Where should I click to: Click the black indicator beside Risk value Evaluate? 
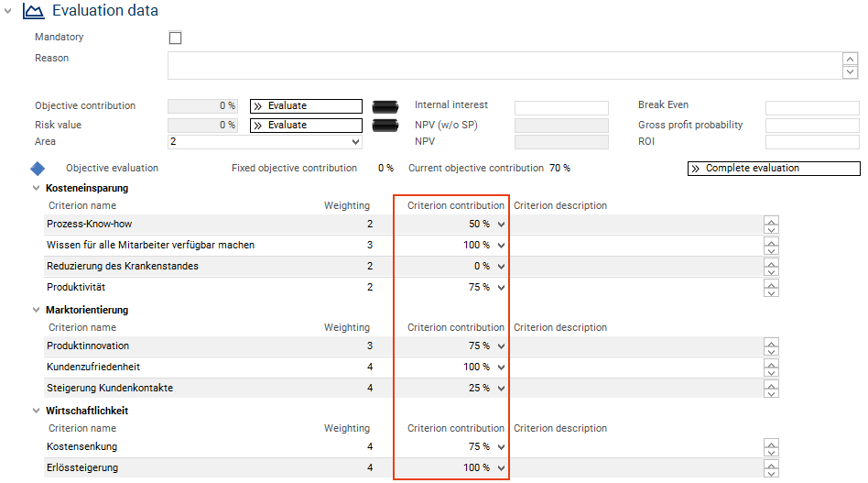point(386,125)
